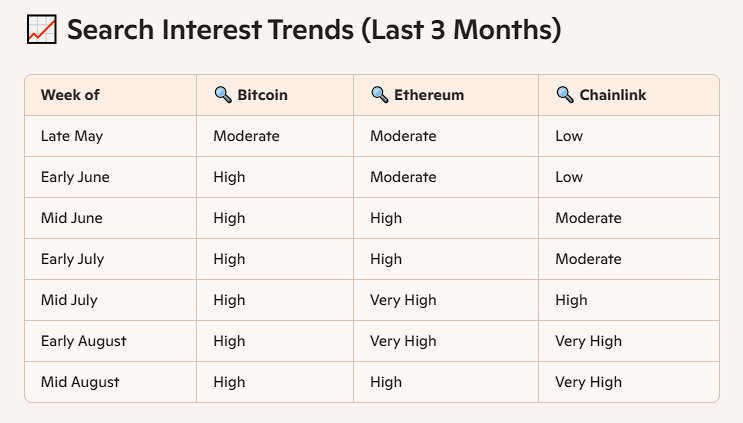Click the magnifier icon next to Chainlink
Screen dimensions: 743x423
(x=565, y=95)
